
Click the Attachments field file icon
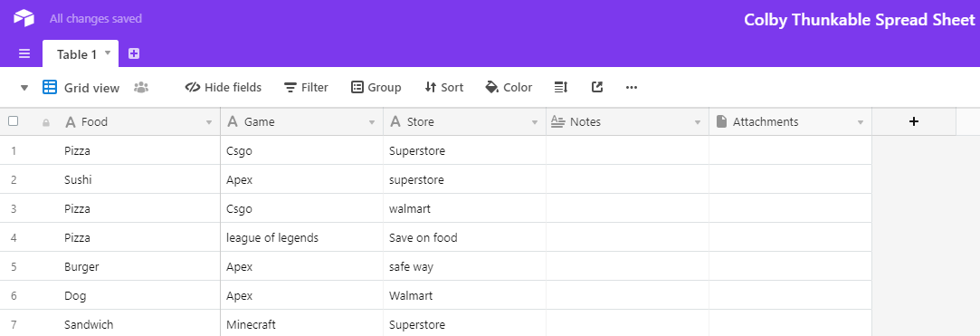721,121
